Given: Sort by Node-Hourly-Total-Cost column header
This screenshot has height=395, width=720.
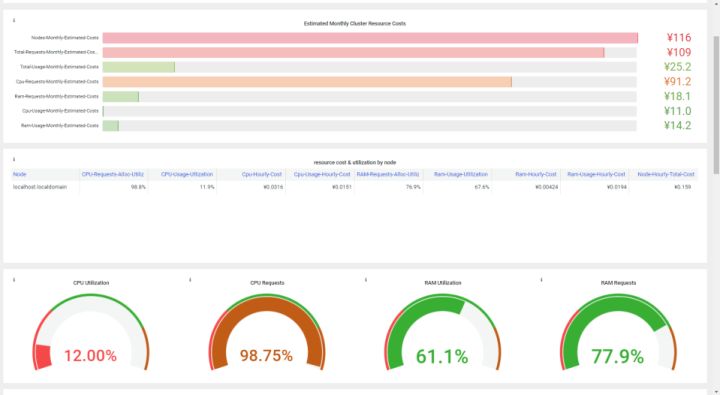Looking at the screenshot, I should pos(666,175).
